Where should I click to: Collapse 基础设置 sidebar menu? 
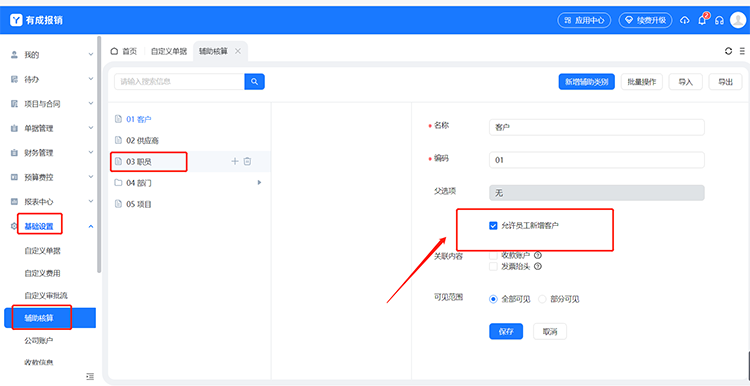(51, 226)
